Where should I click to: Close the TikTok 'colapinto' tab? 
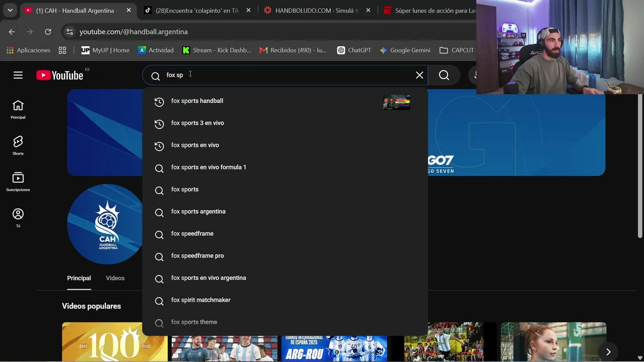(249, 10)
